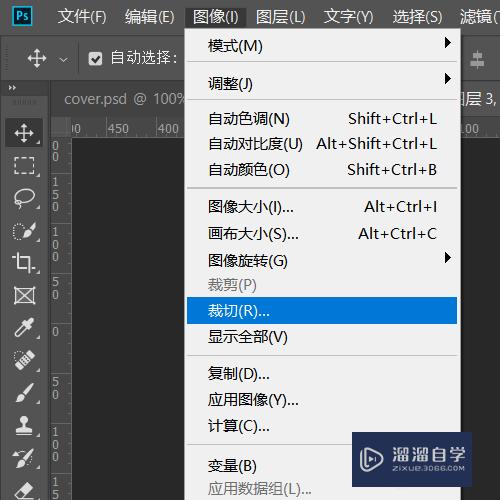Select the Eyedropper tool
The width and height of the screenshot is (500, 500).
pyautogui.click(x=24, y=327)
